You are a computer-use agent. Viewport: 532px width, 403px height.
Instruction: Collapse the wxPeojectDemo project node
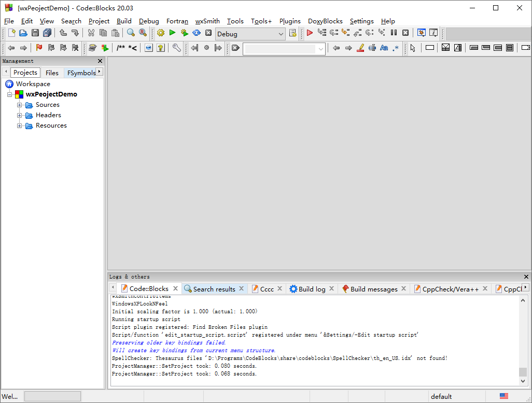coord(9,94)
